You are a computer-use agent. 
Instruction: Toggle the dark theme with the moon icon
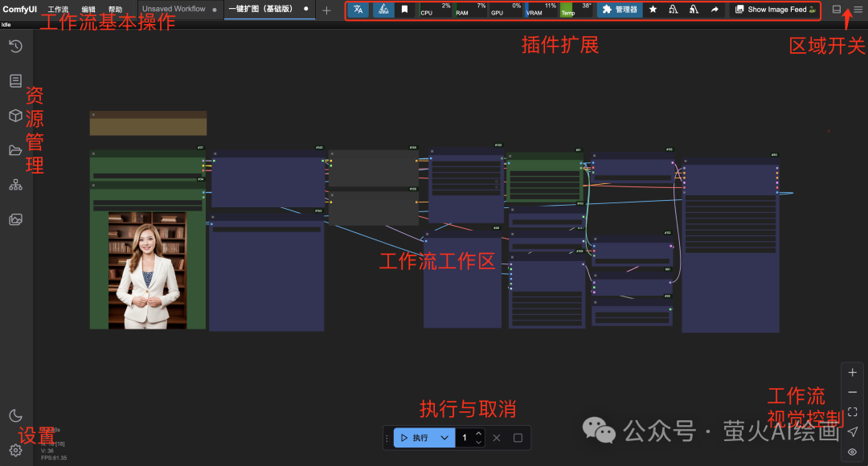16,415
